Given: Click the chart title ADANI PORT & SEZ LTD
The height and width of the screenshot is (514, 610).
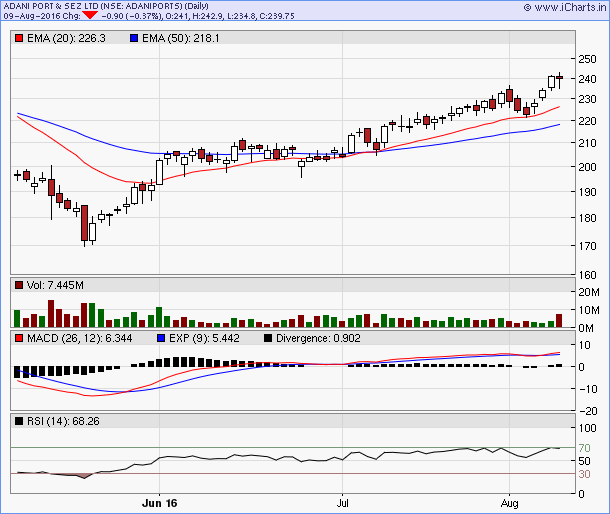Looking at the screenshot, I should point(51,6).
